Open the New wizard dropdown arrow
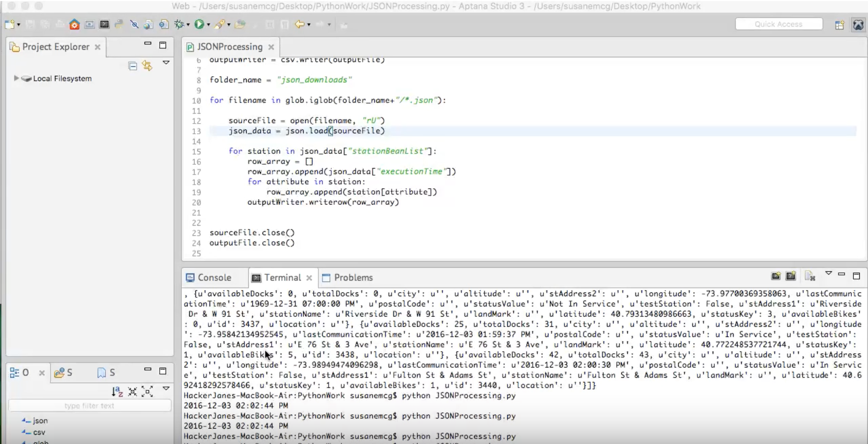Viewport: 868px width, 444px height. [x=19, y=24]
